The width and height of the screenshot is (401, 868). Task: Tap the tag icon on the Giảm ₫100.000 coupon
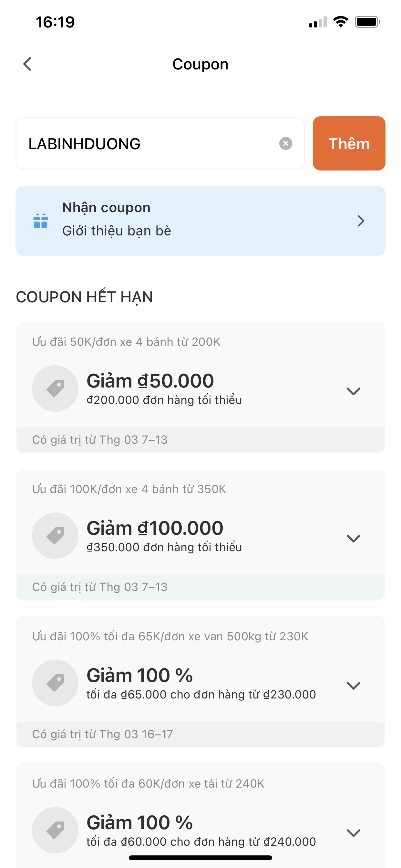click(x=55, y=536)
